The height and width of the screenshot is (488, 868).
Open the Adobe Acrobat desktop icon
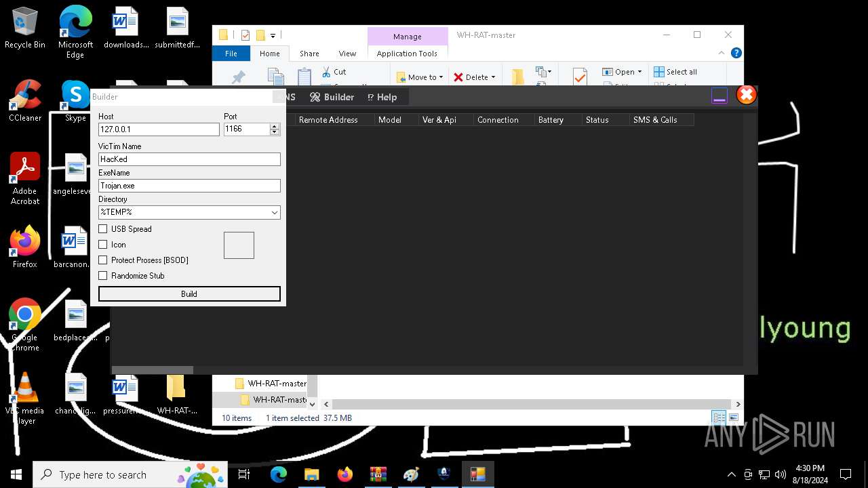click(x=25, y=179)
